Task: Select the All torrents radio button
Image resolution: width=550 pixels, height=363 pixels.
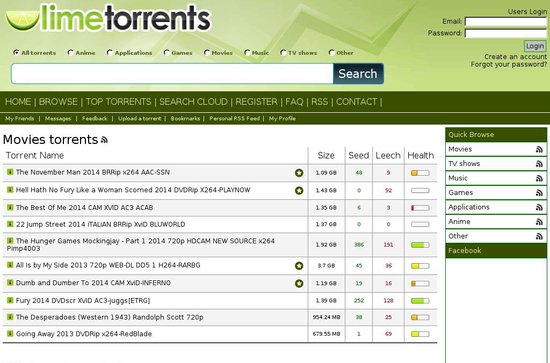Action: point(16,53)
